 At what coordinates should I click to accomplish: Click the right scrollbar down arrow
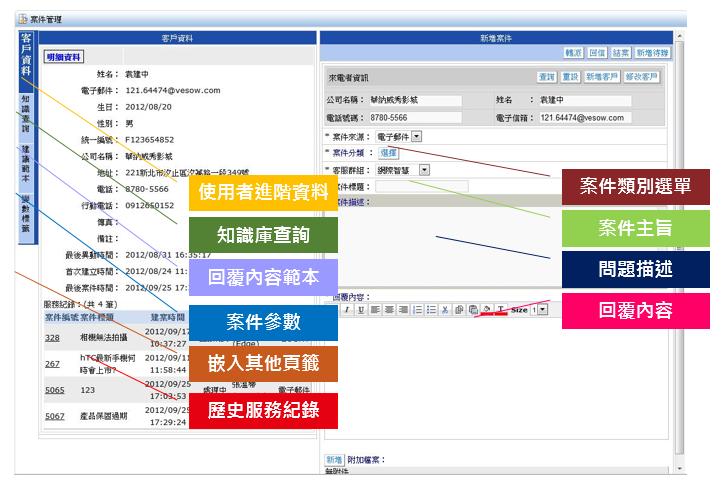(679, 469)
